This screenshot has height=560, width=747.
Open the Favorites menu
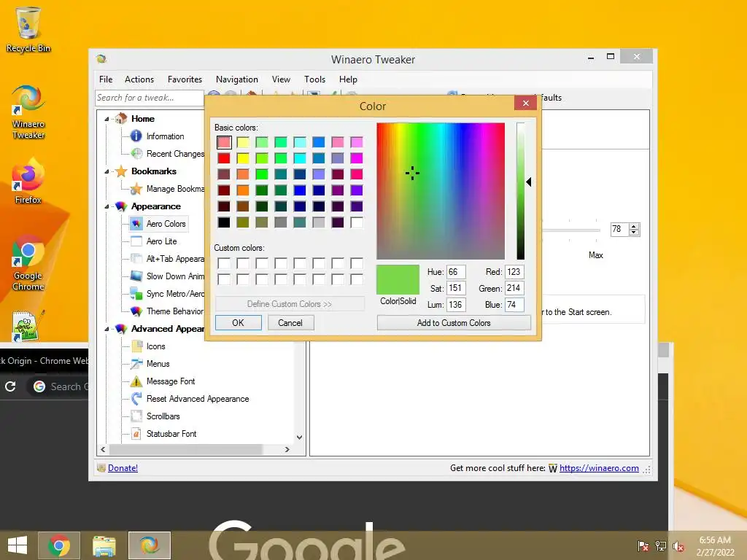(185, 79)
